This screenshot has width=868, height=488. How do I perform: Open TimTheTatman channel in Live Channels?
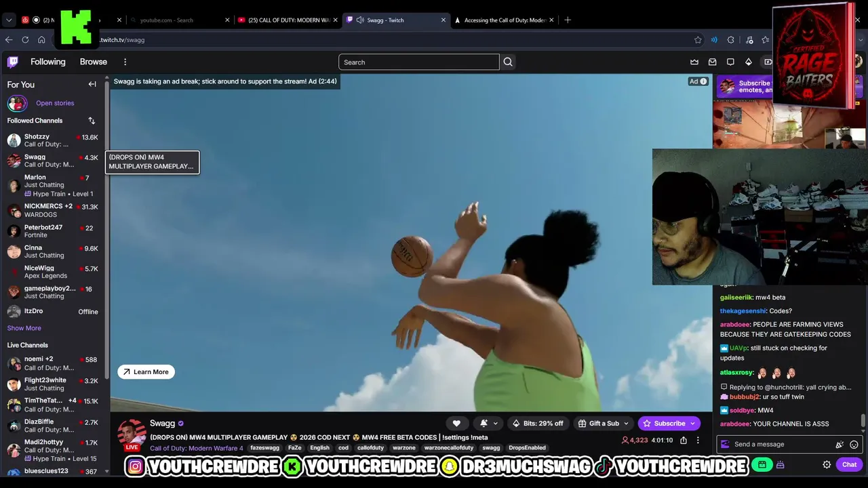click(x=53, y=405)
